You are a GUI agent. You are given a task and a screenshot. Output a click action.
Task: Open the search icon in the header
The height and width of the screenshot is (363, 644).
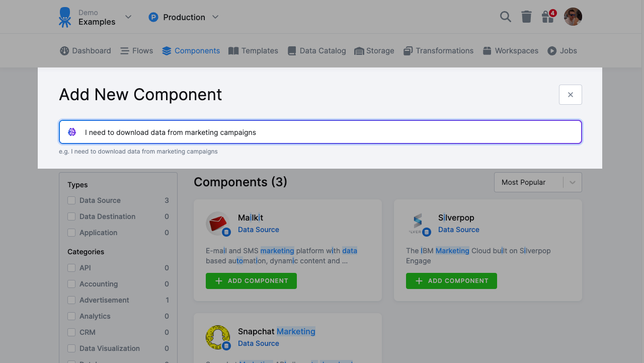click(x=505, y=17)
